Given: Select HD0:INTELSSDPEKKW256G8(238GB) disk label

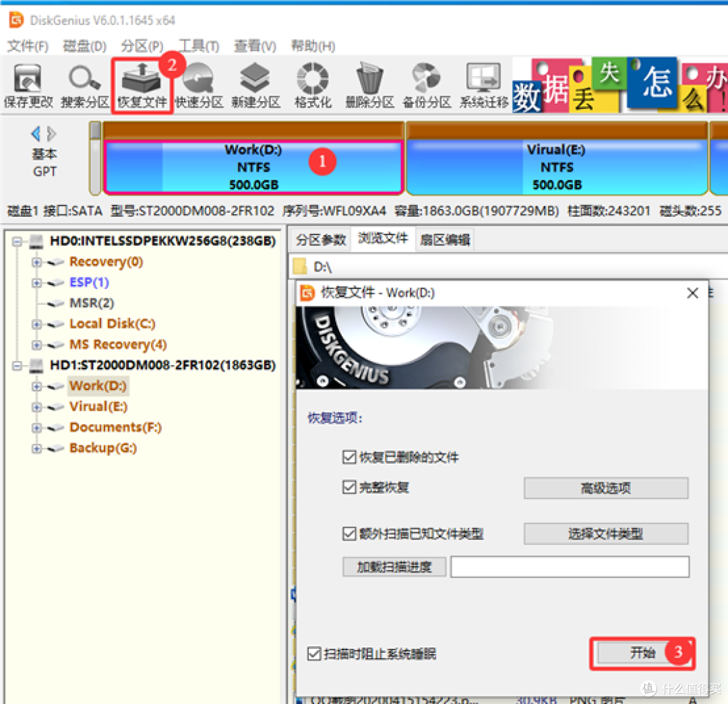Looking at the screenshot, I should (162, 241).
